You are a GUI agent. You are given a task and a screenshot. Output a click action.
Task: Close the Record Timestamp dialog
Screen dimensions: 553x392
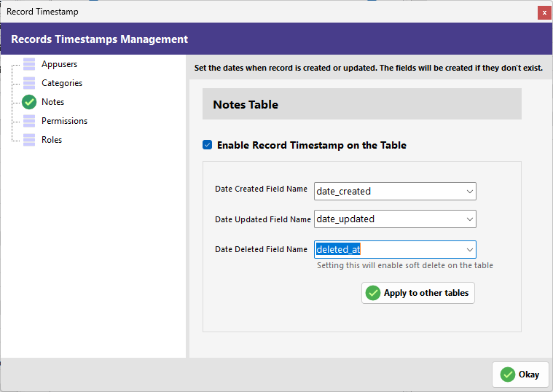point(544,12)
